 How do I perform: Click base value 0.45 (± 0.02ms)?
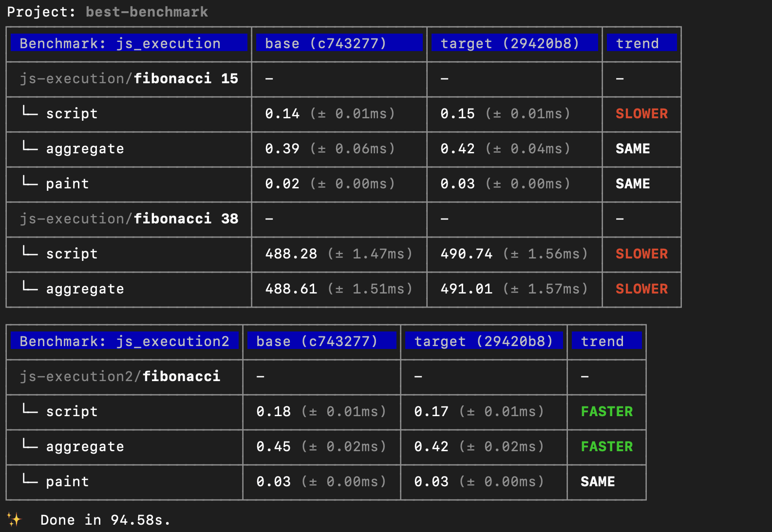tap(321, 447)
